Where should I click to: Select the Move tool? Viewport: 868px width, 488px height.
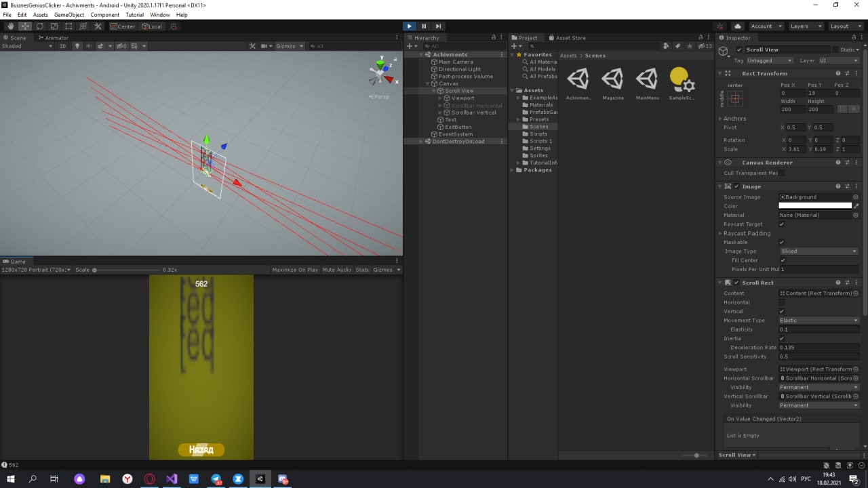(25, 26)
